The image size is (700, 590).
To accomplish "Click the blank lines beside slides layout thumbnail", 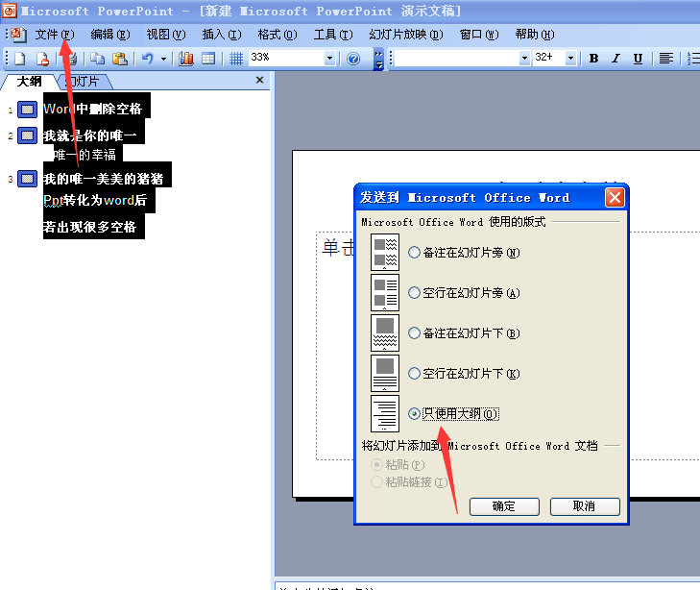I will coord(385,292).
